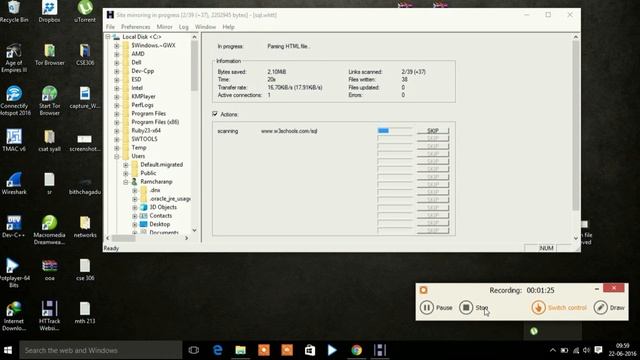Expand the Program Files folder node

click(117, 113)
